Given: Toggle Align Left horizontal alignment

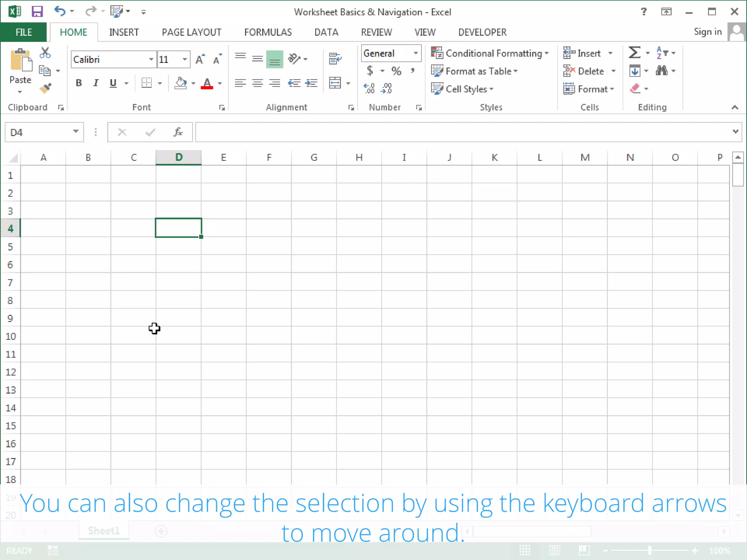Looking at the screenshot, I should point(240,83).
